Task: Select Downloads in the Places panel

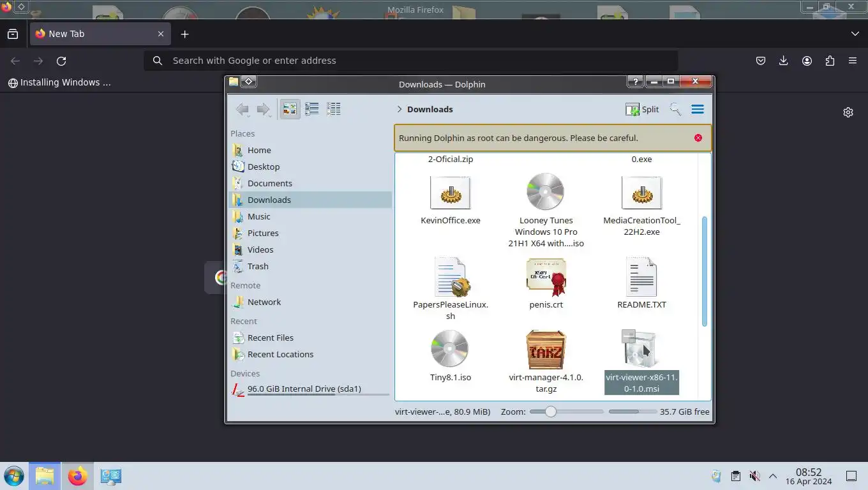Action: pyautogui.click(x=310, y=200)
